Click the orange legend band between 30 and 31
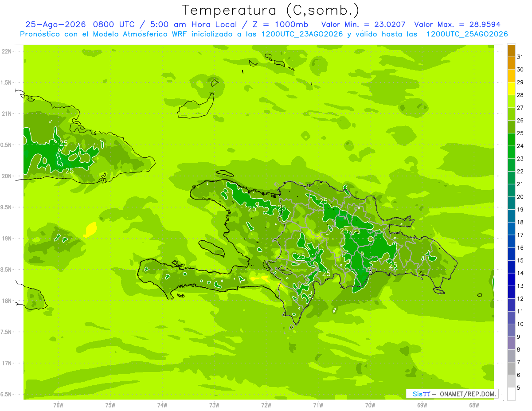The height and width of the screenshot is (411, 532). [x=511, y=63]
